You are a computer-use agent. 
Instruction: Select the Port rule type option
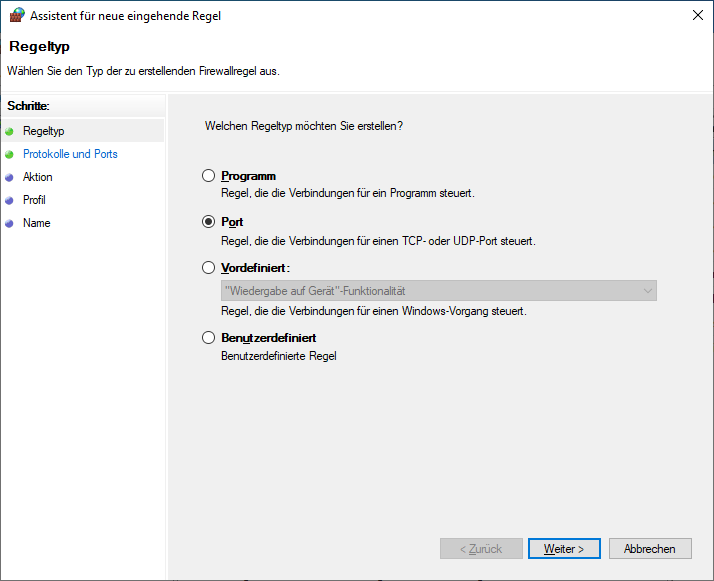(208, 222)
